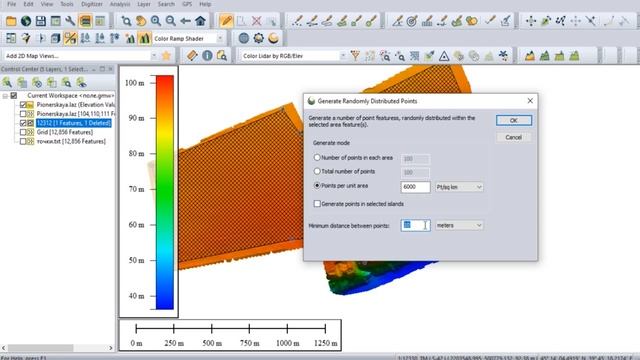640x360 pixels.
Task: Select Number of points in each area
Action: click(317, 157)
